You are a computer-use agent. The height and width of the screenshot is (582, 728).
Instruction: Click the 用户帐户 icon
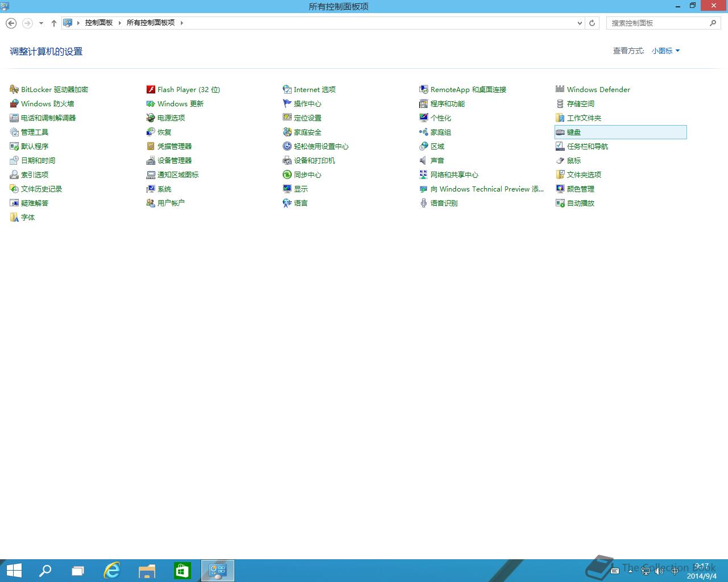151,203
